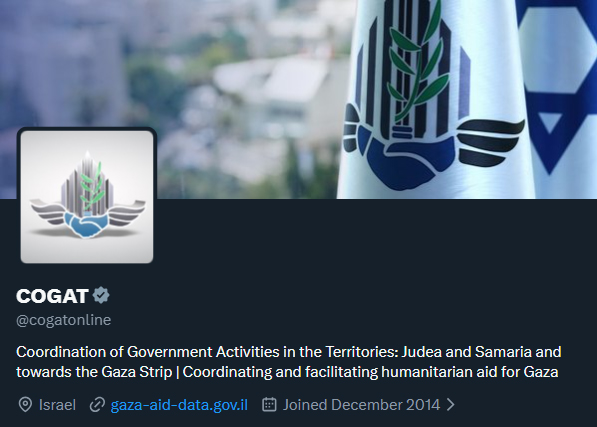Click the Star of David flag in banner
Screen dimensions: 597x427
[560, 91]
